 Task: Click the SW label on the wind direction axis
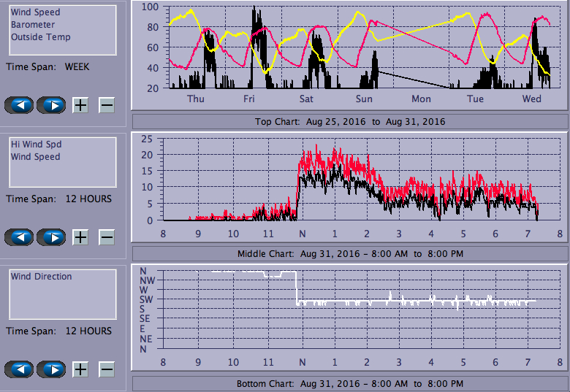click(146, 300)
